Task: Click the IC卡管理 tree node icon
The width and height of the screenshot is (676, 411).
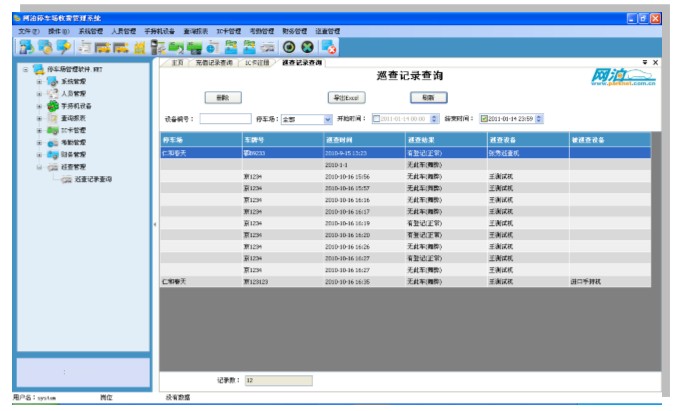Action: click(x=52, y=130)
